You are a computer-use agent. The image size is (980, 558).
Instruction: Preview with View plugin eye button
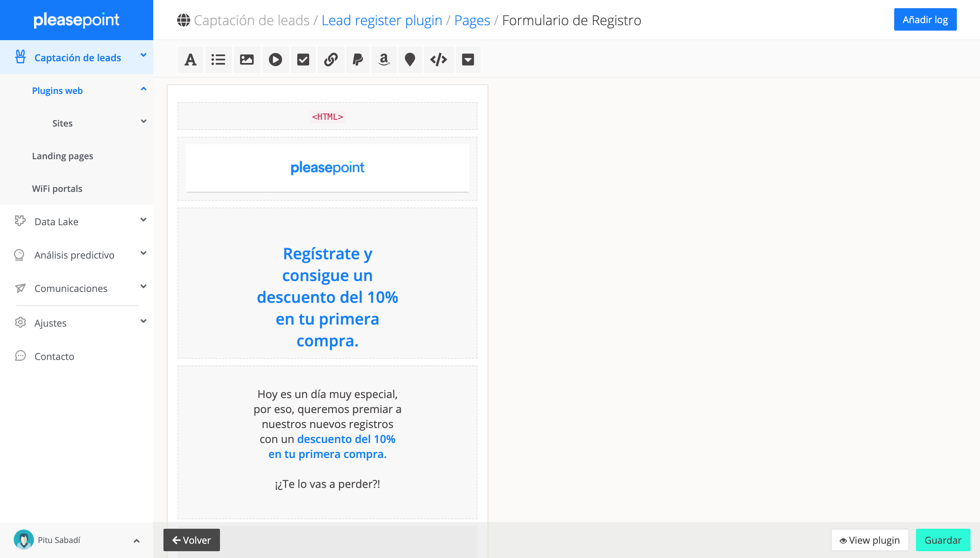870,540
